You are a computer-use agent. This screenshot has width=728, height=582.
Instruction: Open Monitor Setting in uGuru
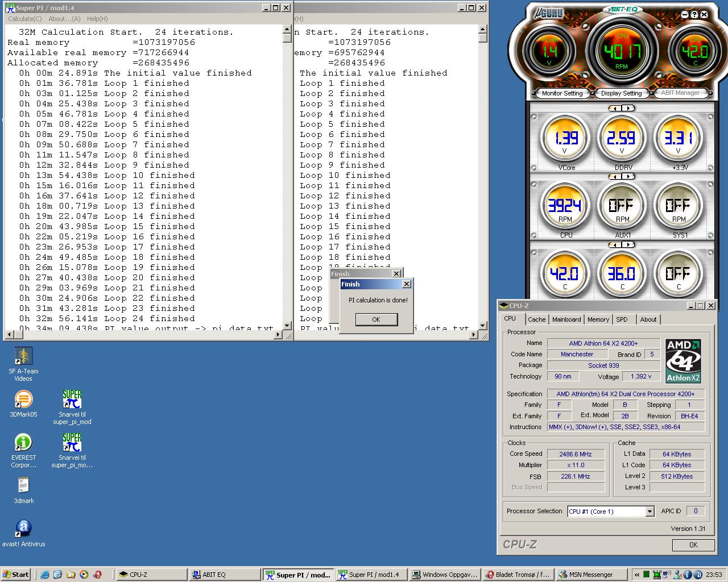[562, 93]
